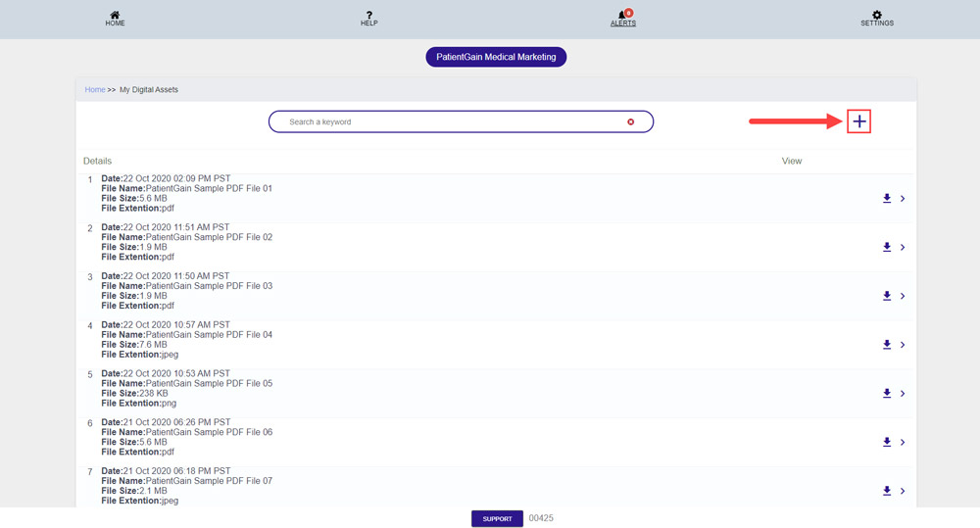
Task: Select file name PatientGain Sample PDF File 02
Action: click(x=209, y=237)
